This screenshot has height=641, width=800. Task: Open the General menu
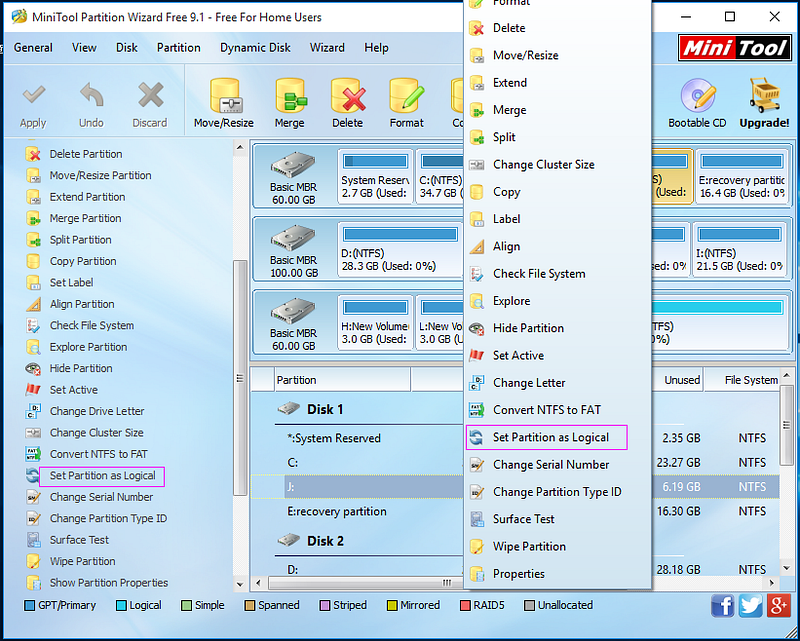click(33, 48)
